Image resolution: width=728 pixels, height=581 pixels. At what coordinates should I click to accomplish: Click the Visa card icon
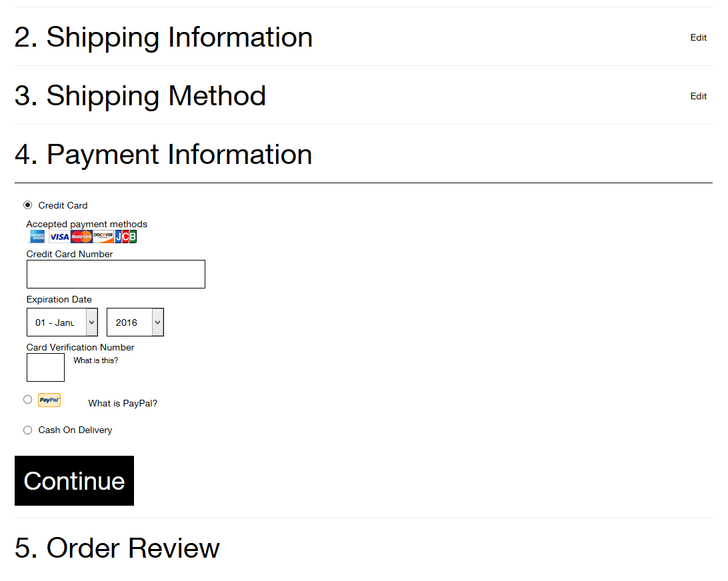pos(59,237)
